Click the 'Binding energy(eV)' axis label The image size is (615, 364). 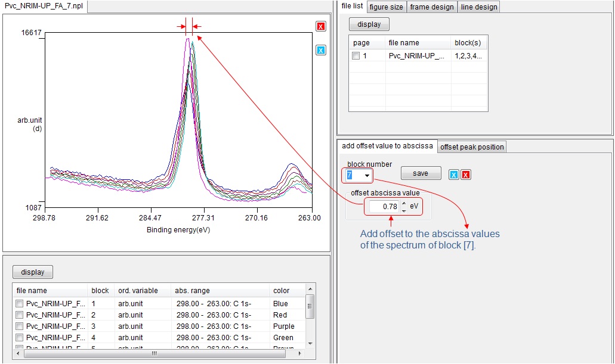(x=178, y=230)
